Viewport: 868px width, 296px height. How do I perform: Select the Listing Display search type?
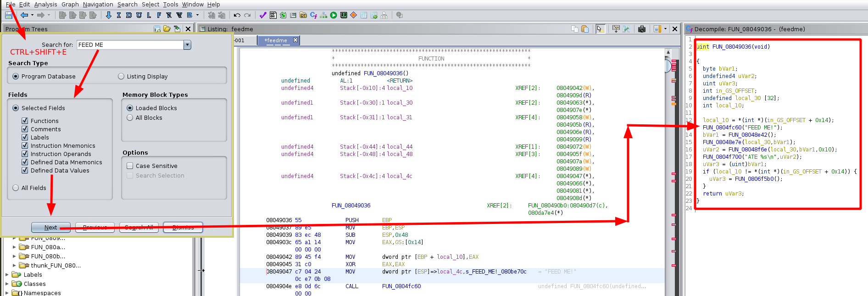coord(121,76)
